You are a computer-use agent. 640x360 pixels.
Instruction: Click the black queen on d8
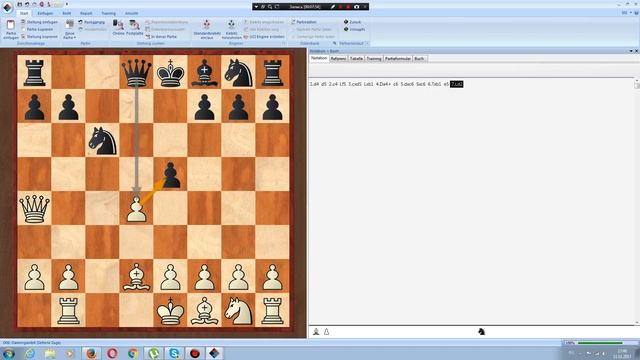136,73
